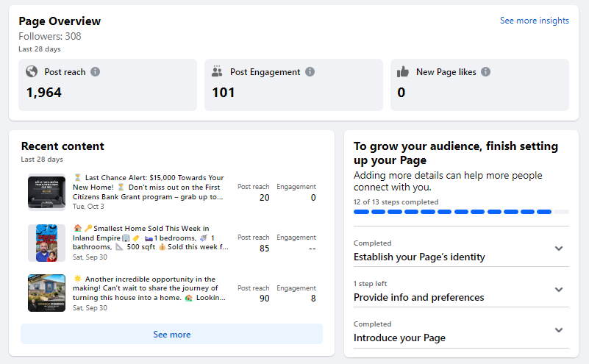The height and width of the screenshot is (364, 589).
Task: Expand the Provide info and preferences section
Action: pos(559,290)
